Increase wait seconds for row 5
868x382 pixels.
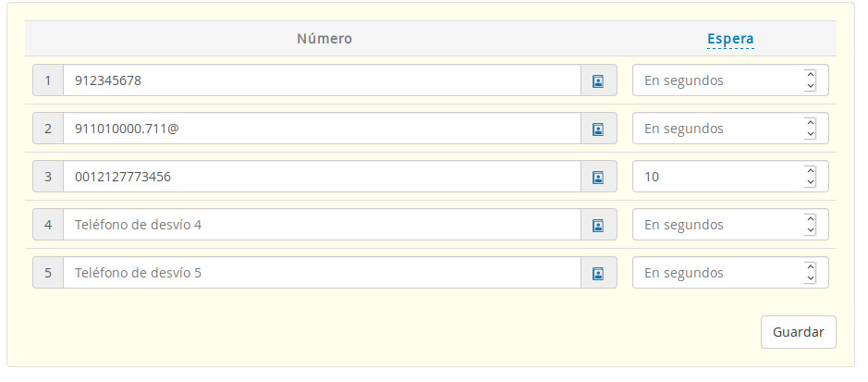[811, 267]
